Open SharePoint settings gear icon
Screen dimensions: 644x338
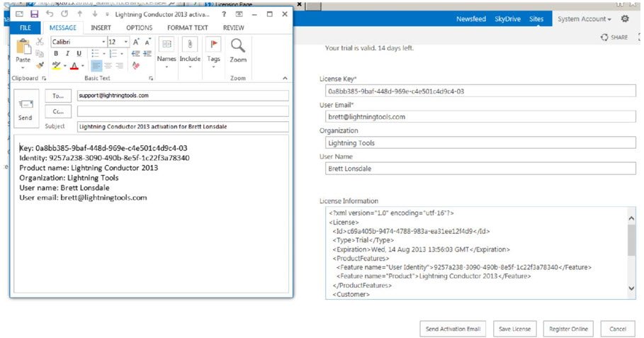(x=625, y=19)
